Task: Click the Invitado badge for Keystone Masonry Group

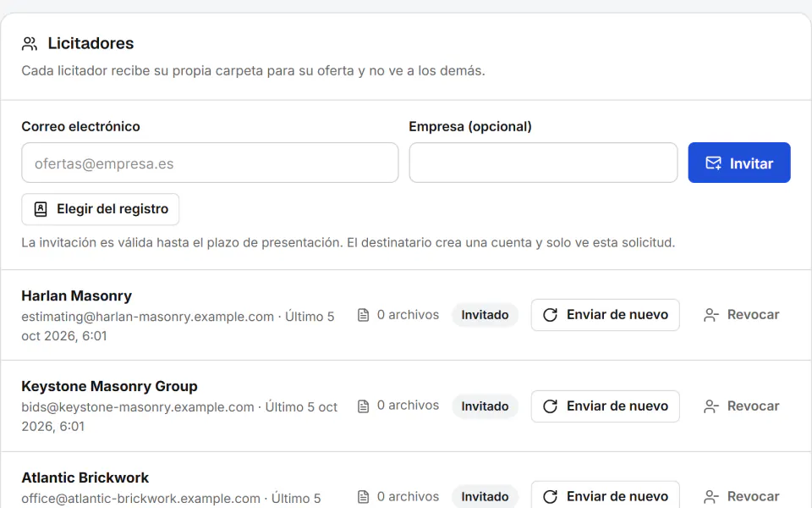Action: tap(485, 406)
